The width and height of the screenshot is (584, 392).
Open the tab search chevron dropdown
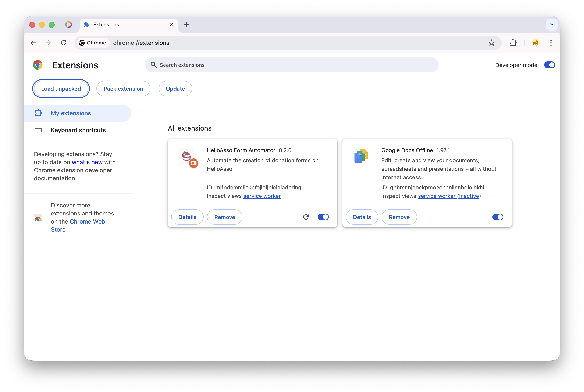551,25
